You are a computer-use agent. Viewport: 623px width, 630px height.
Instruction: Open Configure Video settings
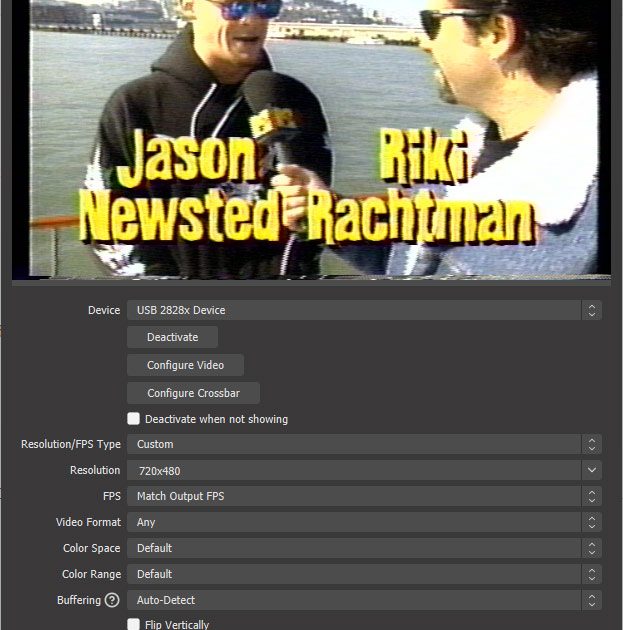185,365
